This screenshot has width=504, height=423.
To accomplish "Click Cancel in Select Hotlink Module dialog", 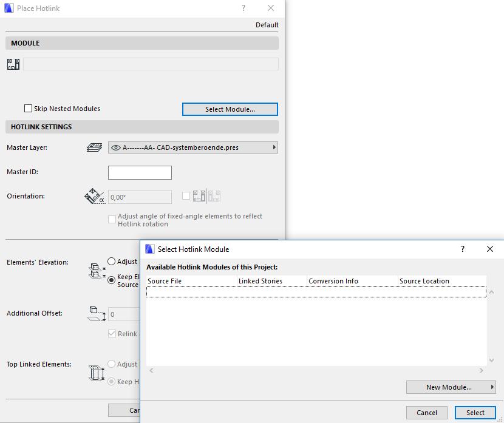I will (426, 413).
